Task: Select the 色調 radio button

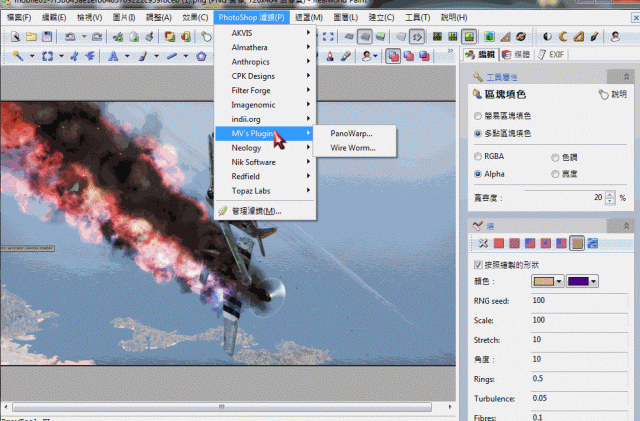Action: coord(555,157)
